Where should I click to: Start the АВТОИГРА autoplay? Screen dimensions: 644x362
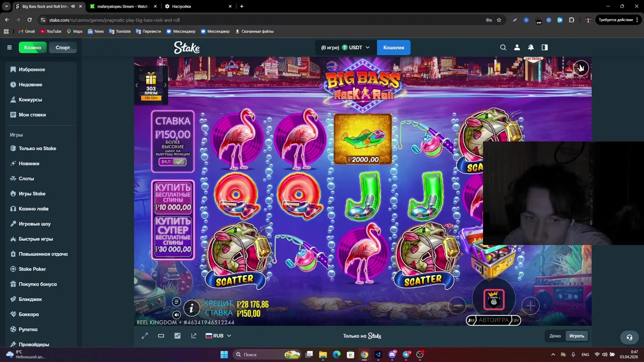click(493, 320)
